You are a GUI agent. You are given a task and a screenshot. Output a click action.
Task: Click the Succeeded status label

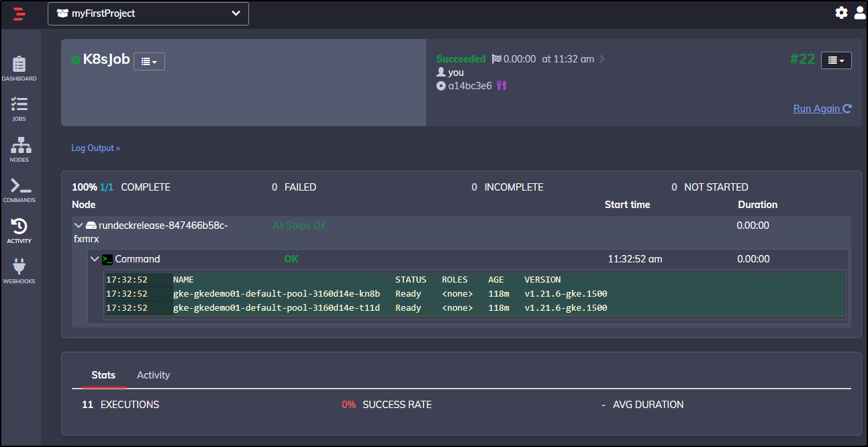click(x=461, y=59)
